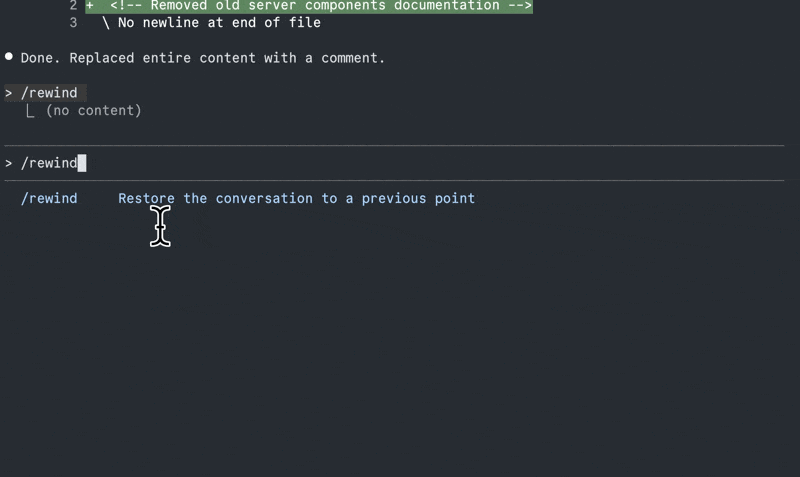
Task: Click the "No newline at end of file" notice
Action: [219, 22]
